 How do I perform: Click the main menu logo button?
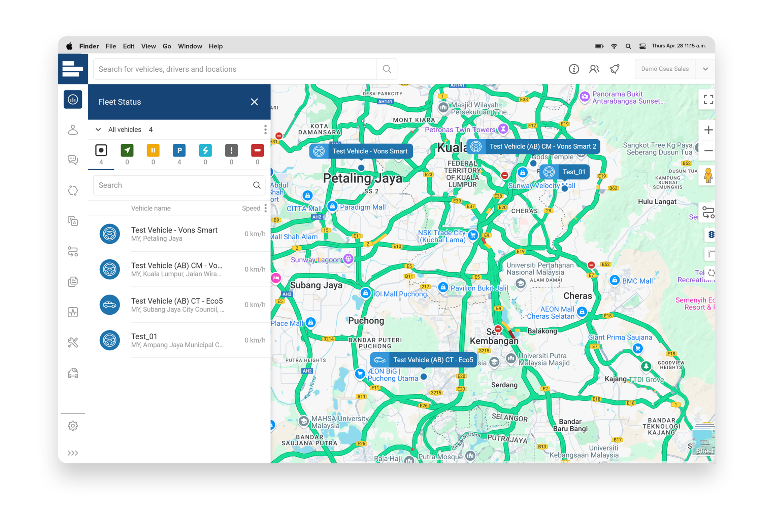pyautogui.click(x=73, y=69)
